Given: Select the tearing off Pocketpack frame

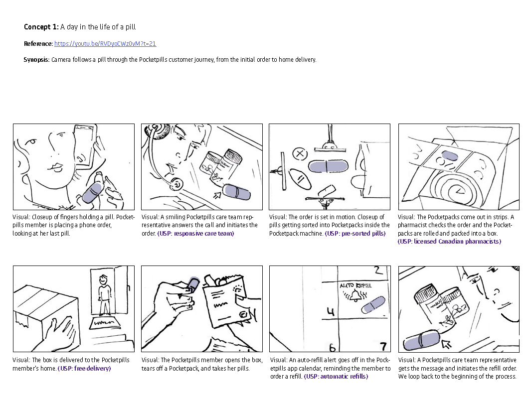Looking at the screenshot, I should point(202,309).
